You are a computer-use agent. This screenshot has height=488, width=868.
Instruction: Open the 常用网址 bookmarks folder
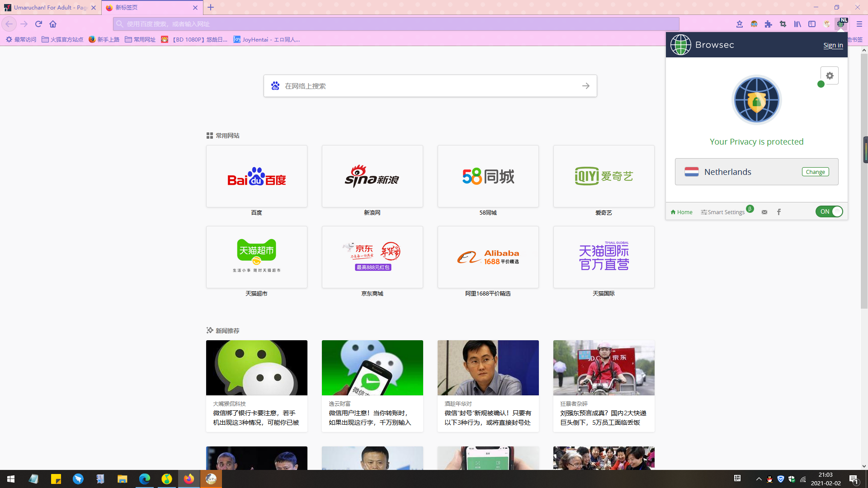[140, 39]
